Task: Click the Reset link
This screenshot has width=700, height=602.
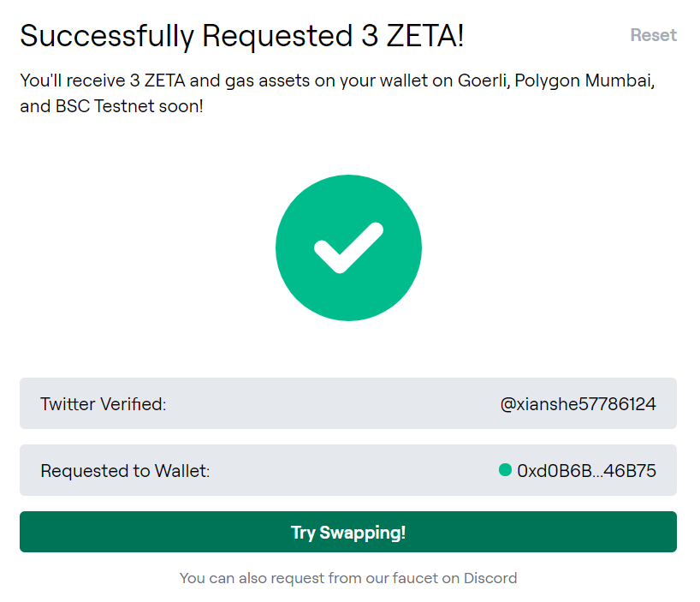Action: [653, 35]
